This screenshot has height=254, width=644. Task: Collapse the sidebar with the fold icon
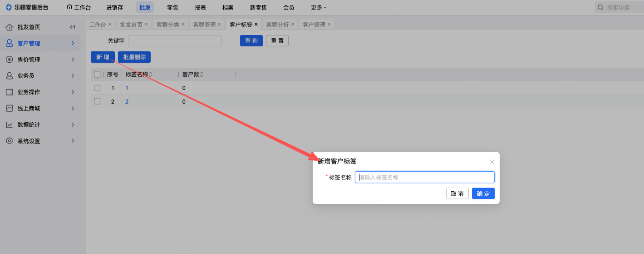(73, 27)
